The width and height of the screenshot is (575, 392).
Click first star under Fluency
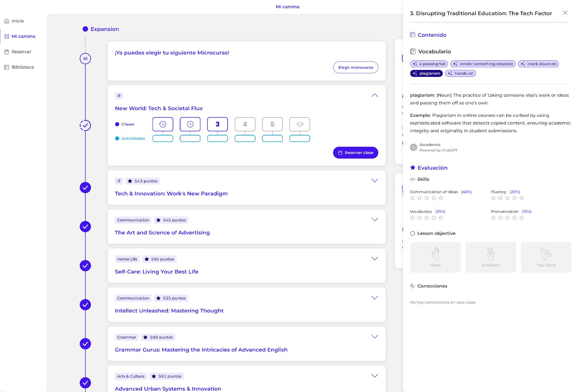tap(493, 198)
